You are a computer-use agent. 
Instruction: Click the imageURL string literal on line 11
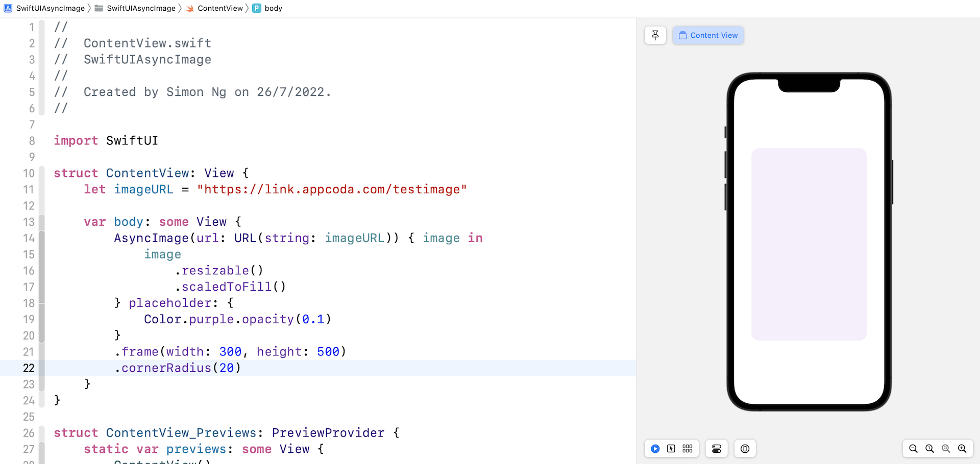(x=332, y=189)
